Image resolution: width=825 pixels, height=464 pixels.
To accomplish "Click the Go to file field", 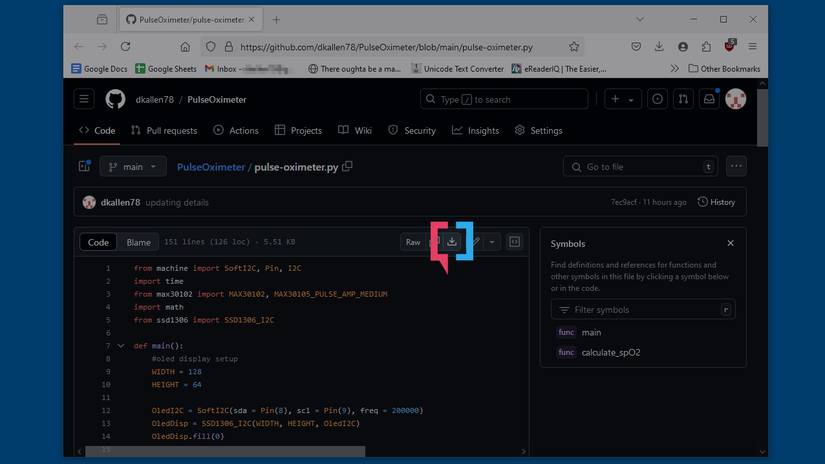I will [x=640, y=167].
